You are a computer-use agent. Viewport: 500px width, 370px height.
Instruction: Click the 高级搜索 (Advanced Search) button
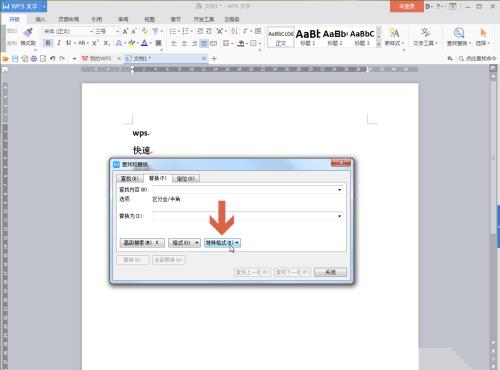(142, 243)
